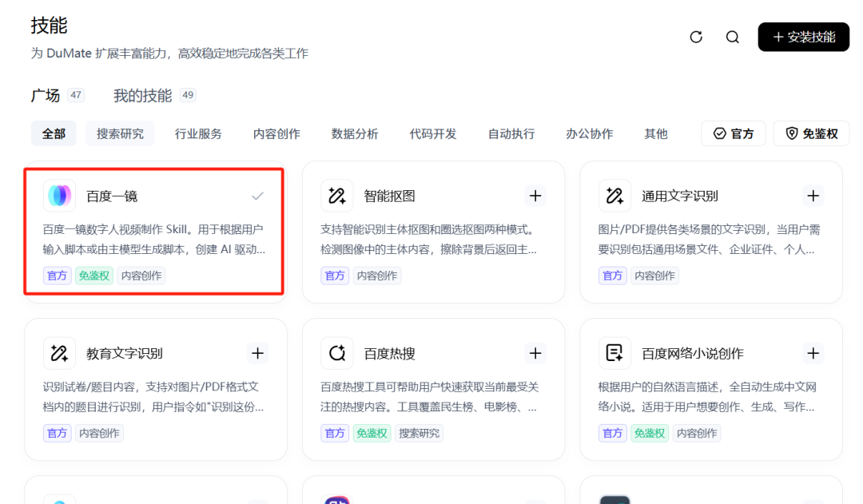Select the 其他 category filter

(655, 133)
